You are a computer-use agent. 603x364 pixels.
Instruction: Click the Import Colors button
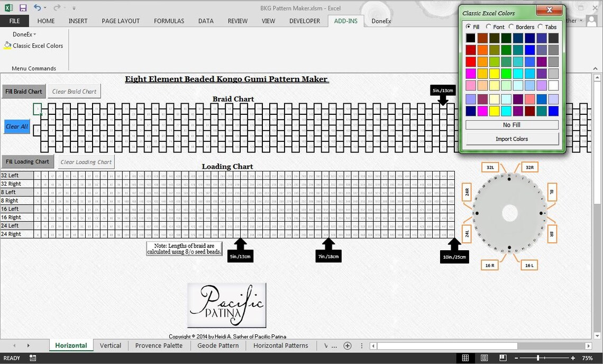tap(511, 139)
